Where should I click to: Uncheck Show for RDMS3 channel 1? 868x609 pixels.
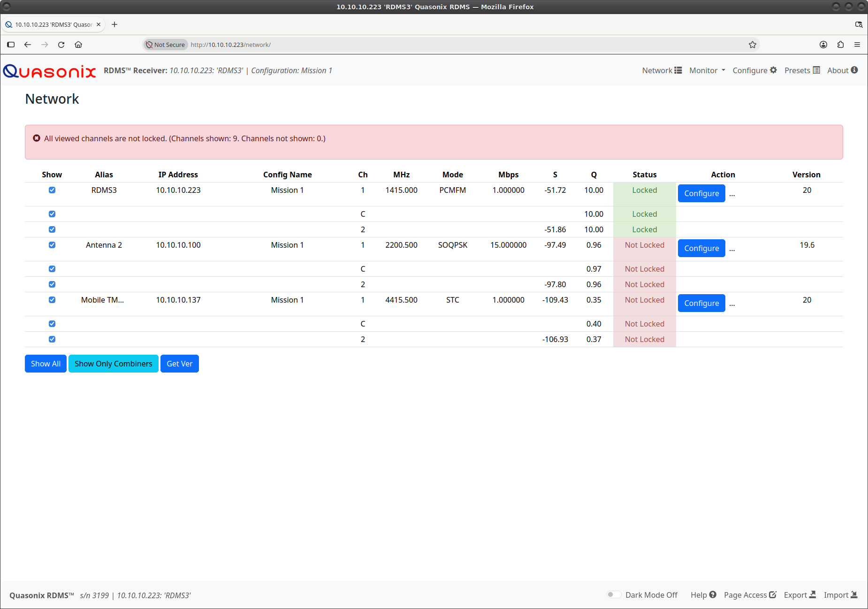(52, 190)
